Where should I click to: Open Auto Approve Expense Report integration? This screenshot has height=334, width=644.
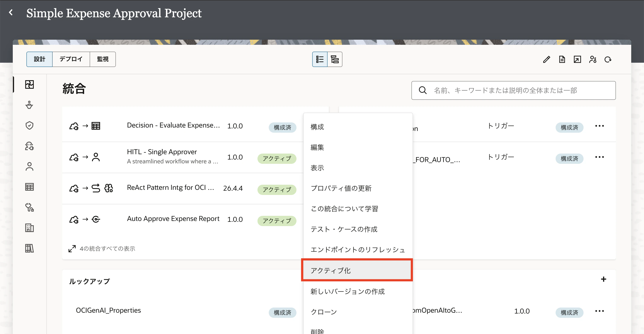173,219
